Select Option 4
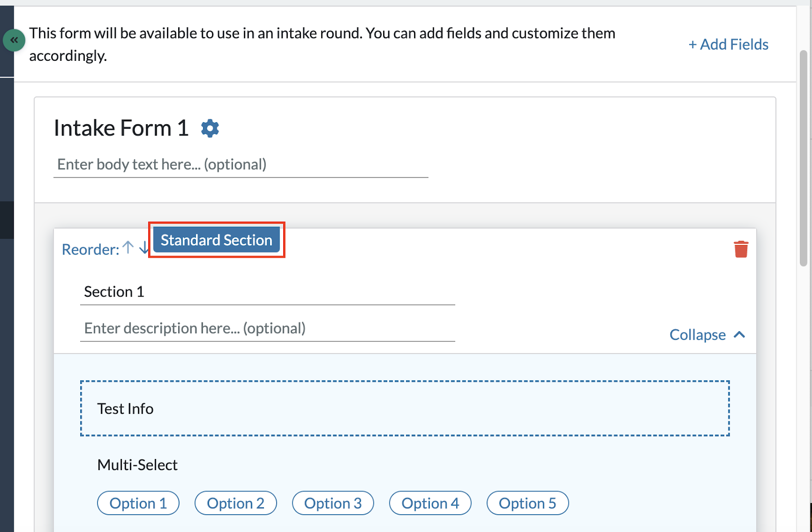 click(x=430, y=503)
